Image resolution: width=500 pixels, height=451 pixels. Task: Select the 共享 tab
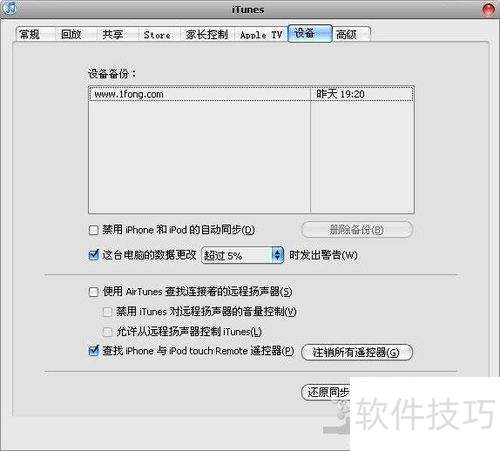click(x=117, y=34)
